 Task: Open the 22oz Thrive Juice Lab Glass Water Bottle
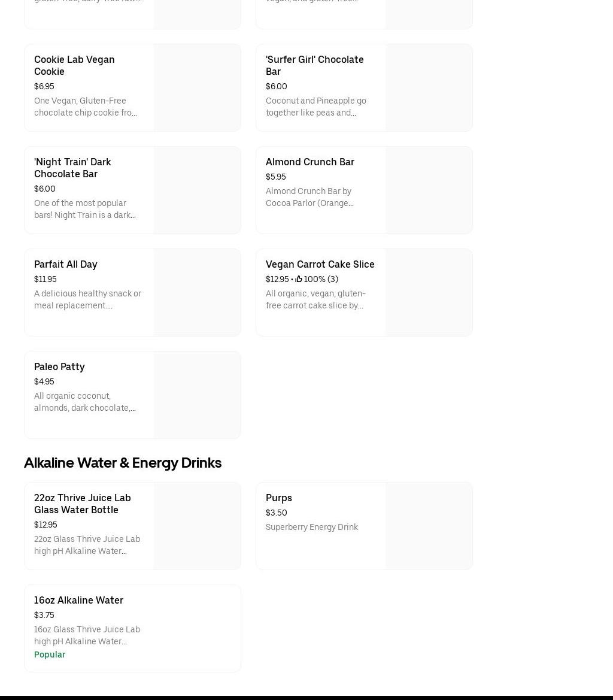82,504
